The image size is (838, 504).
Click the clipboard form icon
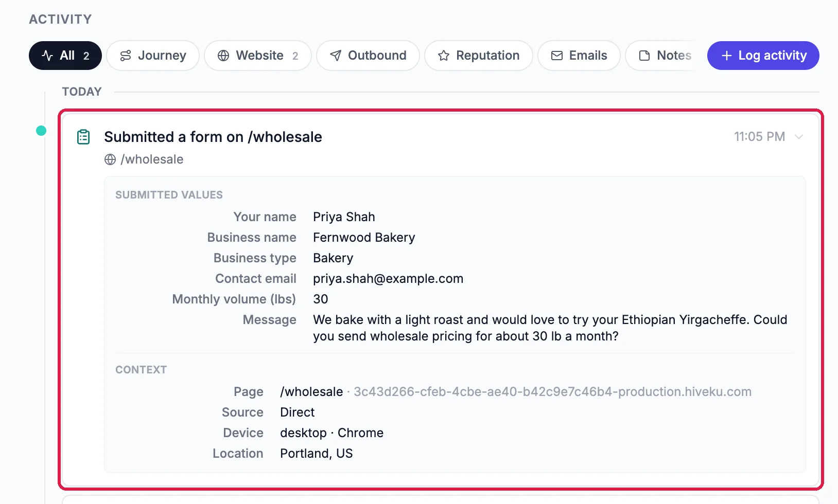(83, 137)
